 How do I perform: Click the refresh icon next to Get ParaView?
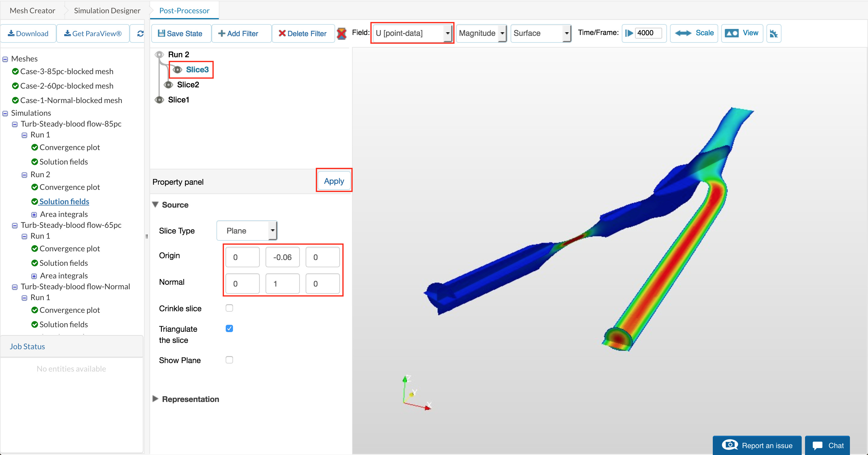point(140,33)
